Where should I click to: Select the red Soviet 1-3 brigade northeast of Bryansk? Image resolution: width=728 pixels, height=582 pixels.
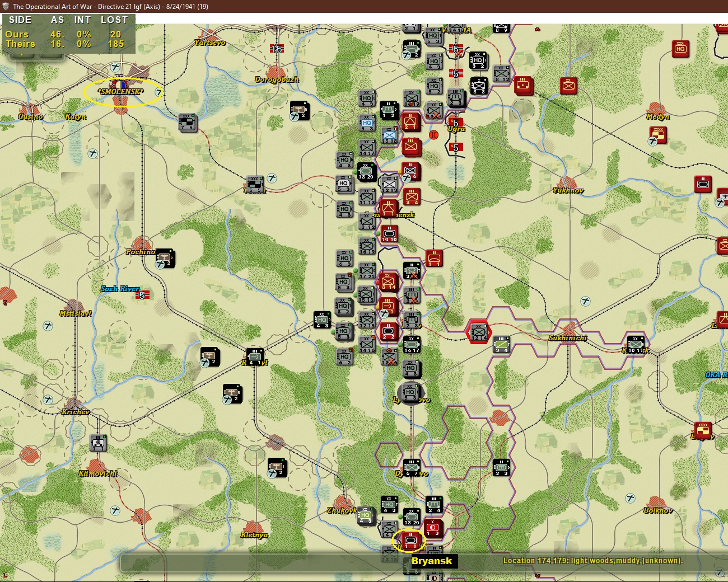pyautogui.click(x=433, y=528)
